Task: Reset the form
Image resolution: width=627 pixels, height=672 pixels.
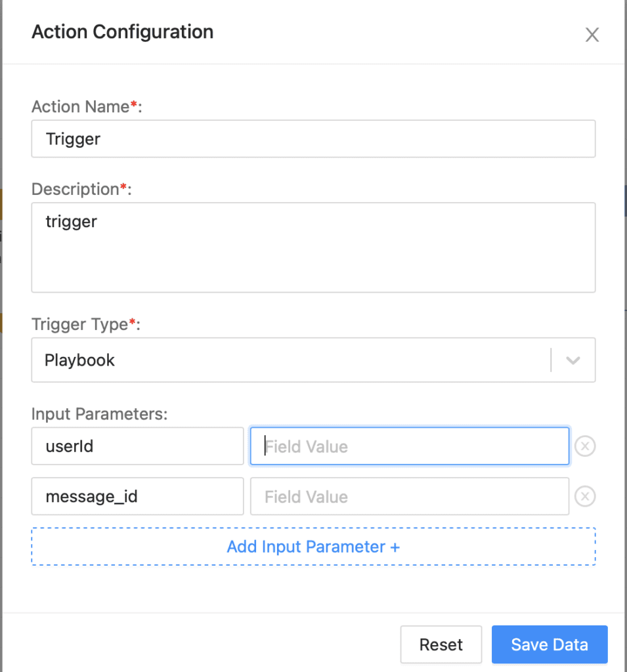Action: 441,644
